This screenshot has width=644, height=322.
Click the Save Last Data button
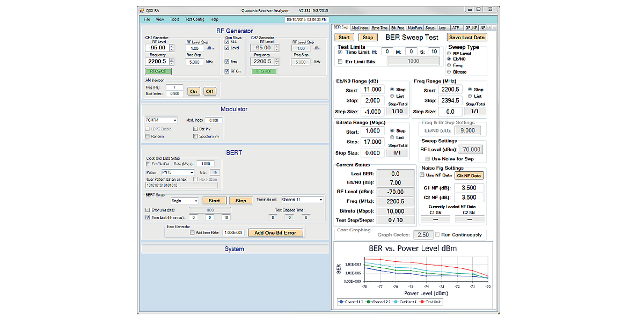pyautogui.click(x=467, y=38)
